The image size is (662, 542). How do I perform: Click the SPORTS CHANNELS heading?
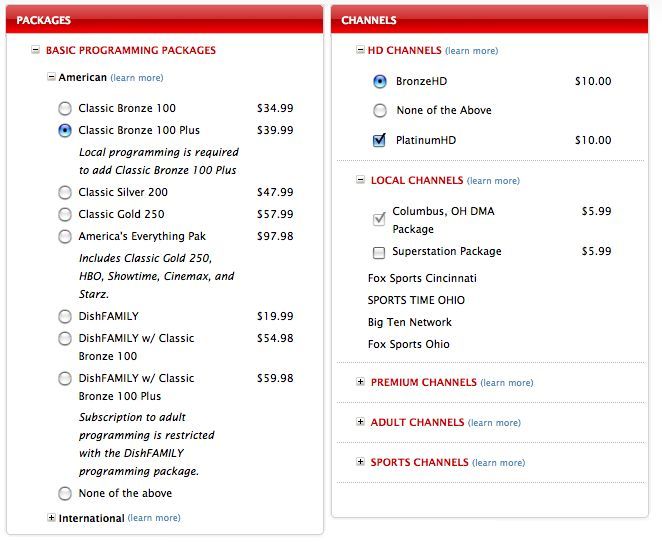pos(420,463)
